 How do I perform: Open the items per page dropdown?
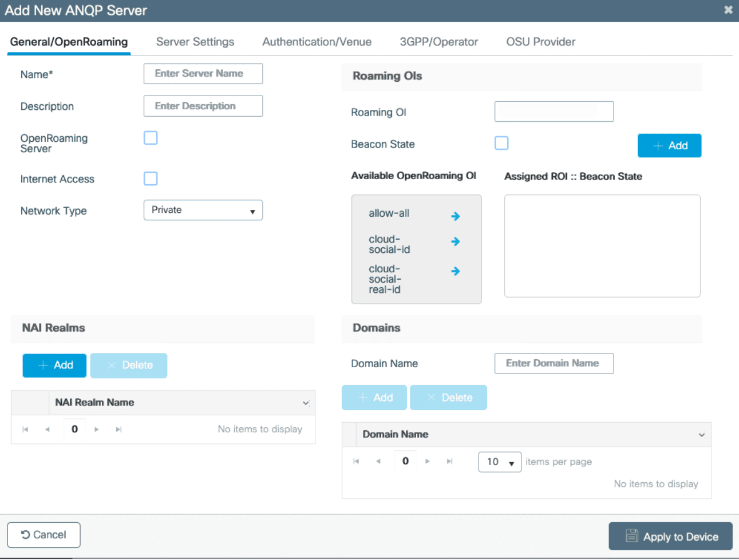click(500, 462)
